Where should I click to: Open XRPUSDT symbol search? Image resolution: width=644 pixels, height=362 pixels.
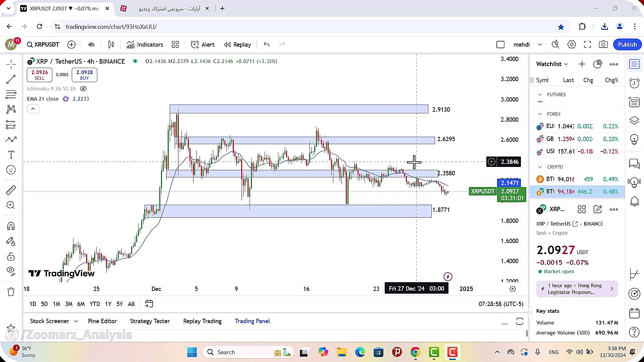click(x=43, y=45)
